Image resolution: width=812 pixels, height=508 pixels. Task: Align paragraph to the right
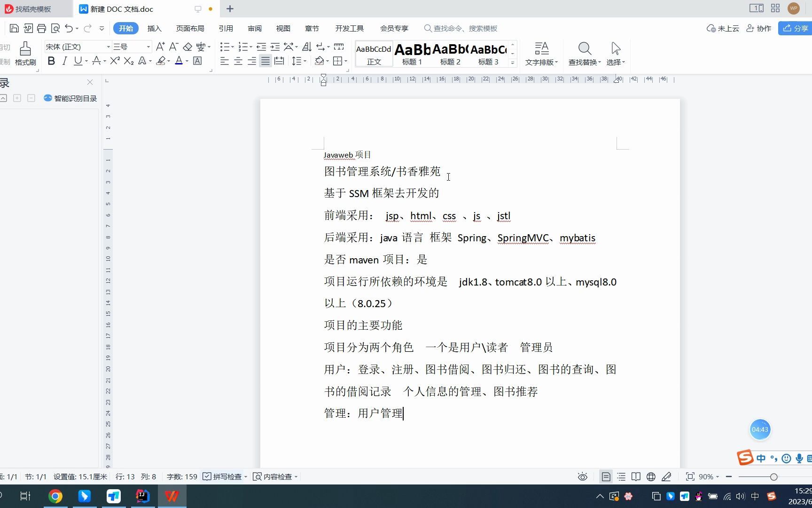tap(252, 61)
